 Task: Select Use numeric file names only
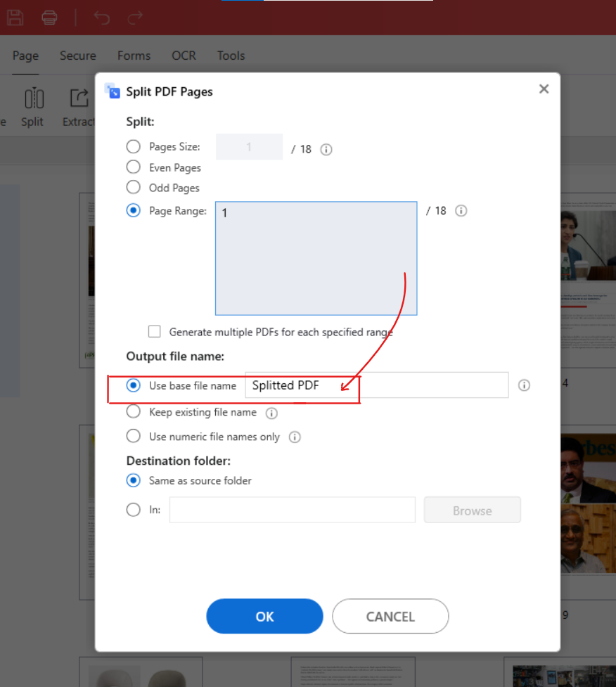coord(133,436)
